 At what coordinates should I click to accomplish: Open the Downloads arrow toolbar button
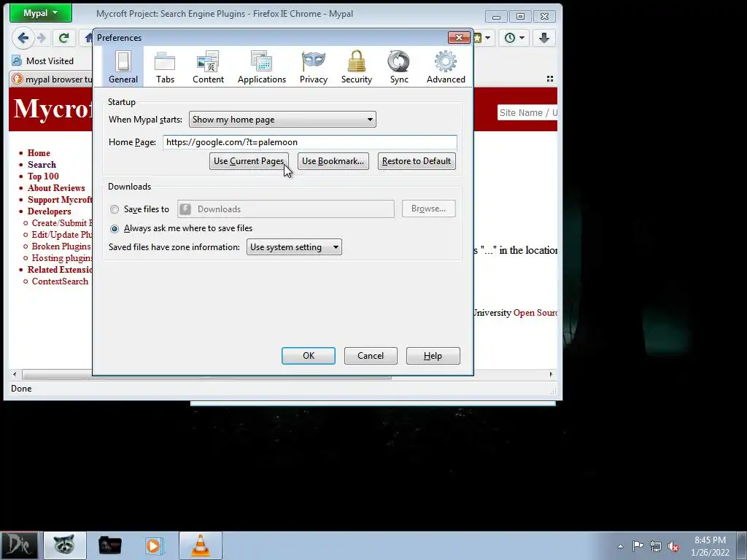point(544,38)
